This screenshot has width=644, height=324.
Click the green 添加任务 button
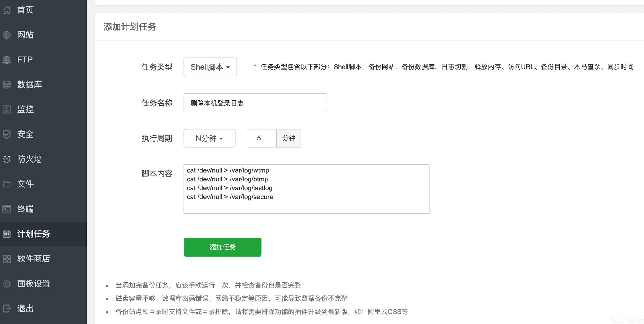(x=223, y=247)
